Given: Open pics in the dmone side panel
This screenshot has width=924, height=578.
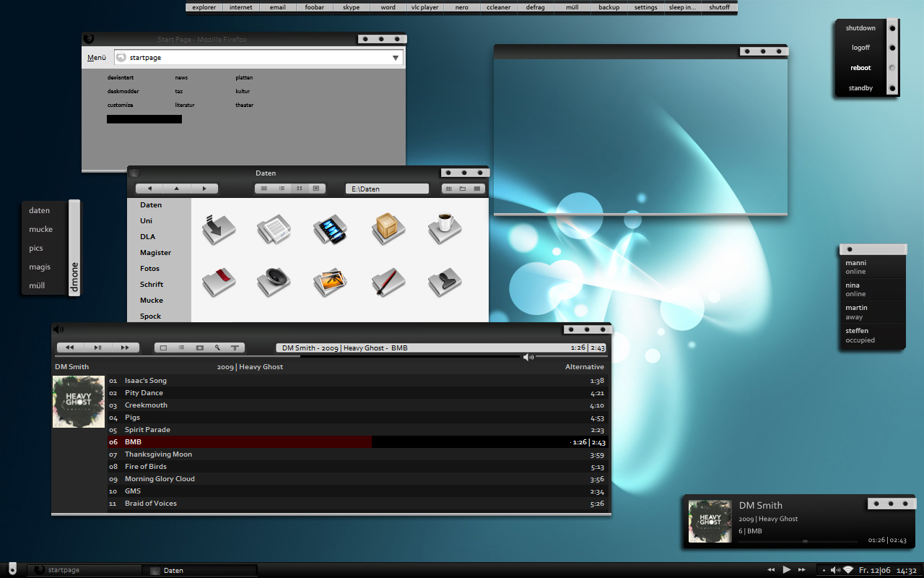Looking at the screenshot, I should pos(36,248).
